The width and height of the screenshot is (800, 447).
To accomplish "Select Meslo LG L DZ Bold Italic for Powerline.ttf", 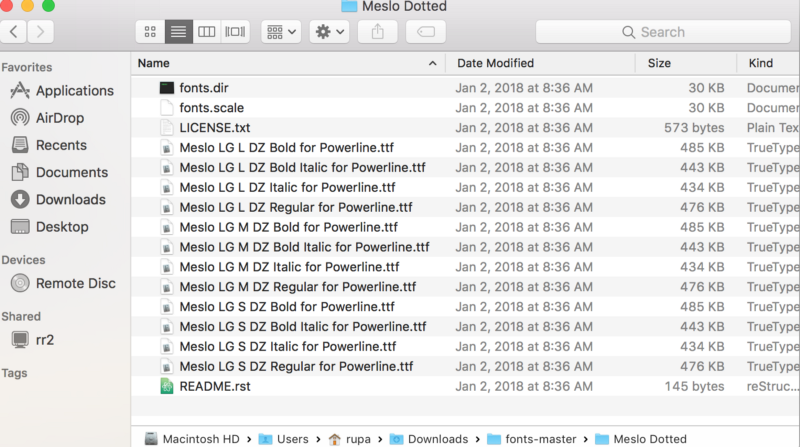I will click(303, 167).
